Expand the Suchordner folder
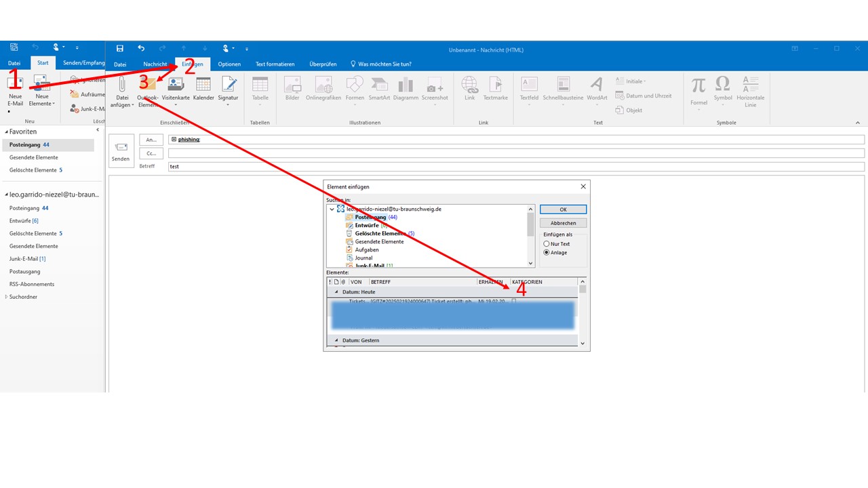This screenshot has width=868, height=488. coord(7,297)
